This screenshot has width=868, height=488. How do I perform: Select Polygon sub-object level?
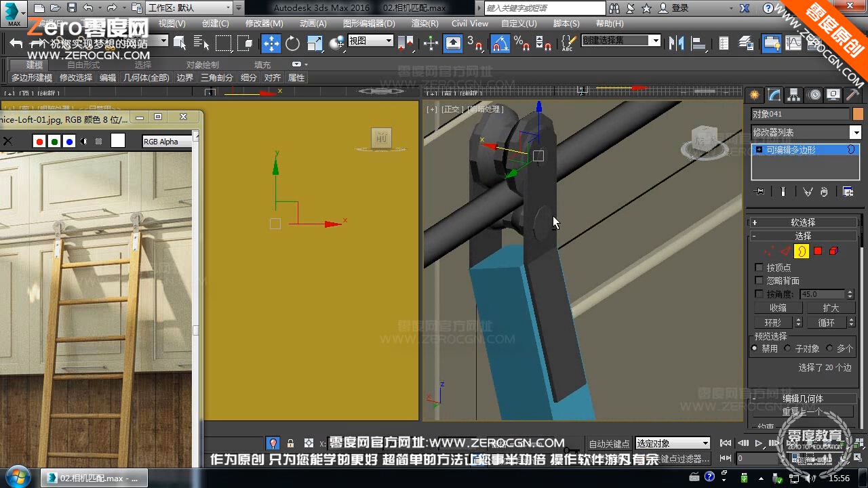pyautogui.click(x=818, y=251)
